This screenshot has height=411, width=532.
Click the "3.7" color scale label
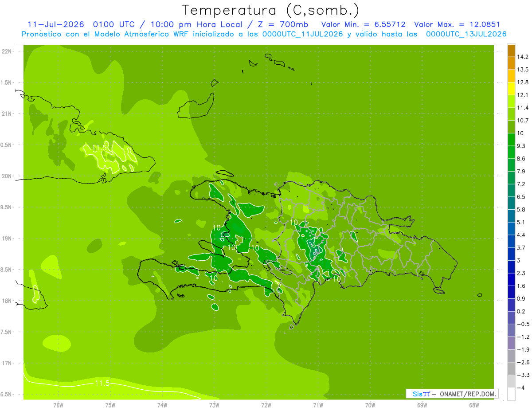pos(521,247)
